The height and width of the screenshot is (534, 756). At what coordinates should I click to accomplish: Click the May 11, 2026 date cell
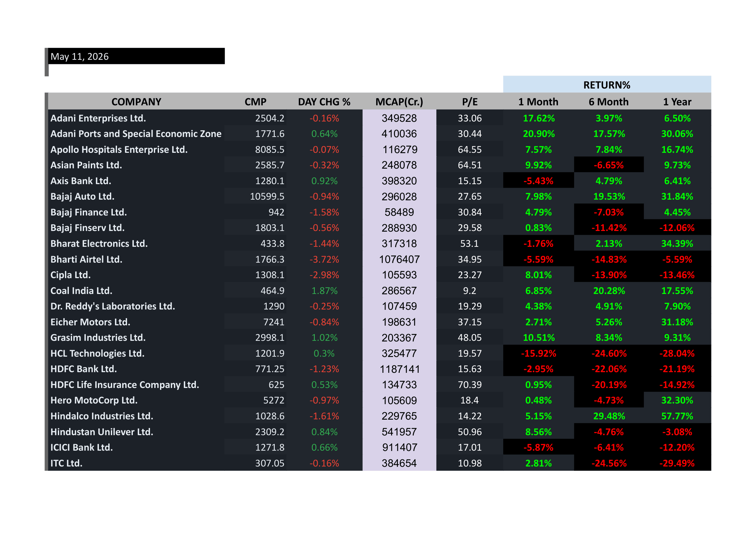(x=137, y=56)
